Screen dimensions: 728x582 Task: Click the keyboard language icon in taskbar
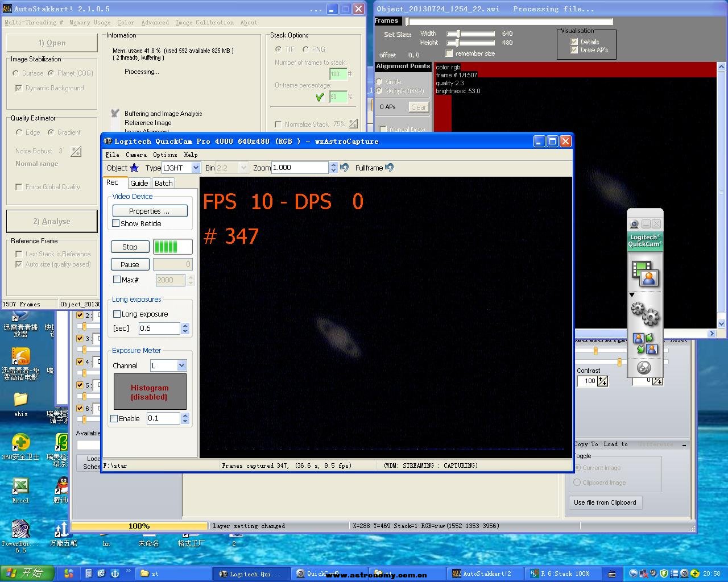611,574
